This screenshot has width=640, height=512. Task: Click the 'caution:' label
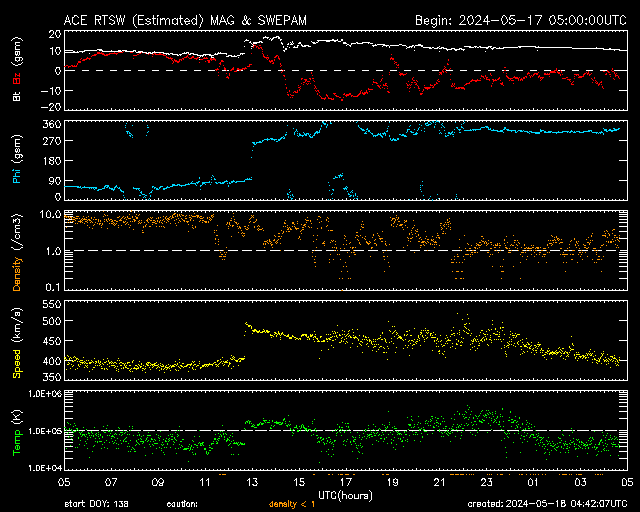(x=182, y=504)
